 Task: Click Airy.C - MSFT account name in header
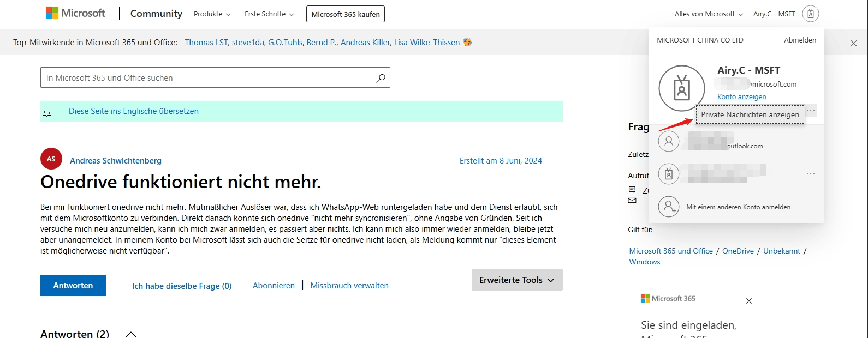pos(774,14)
